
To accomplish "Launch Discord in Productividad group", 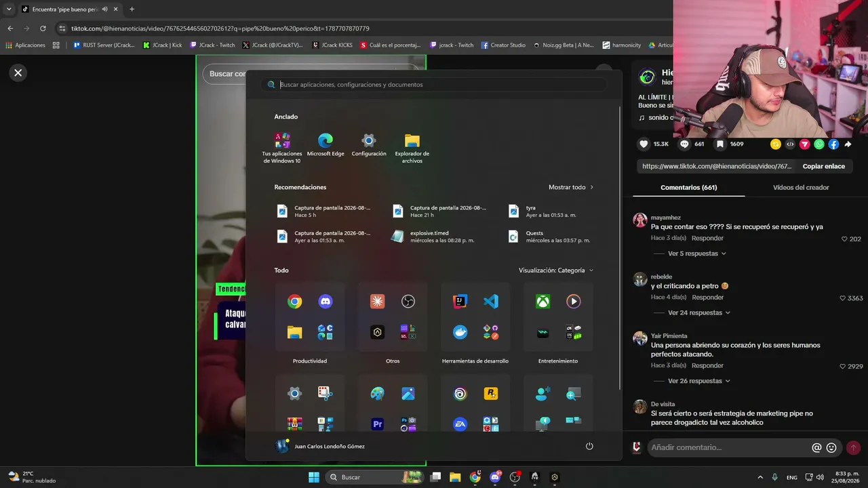I will pyautogui.click(x=325, y=302).
